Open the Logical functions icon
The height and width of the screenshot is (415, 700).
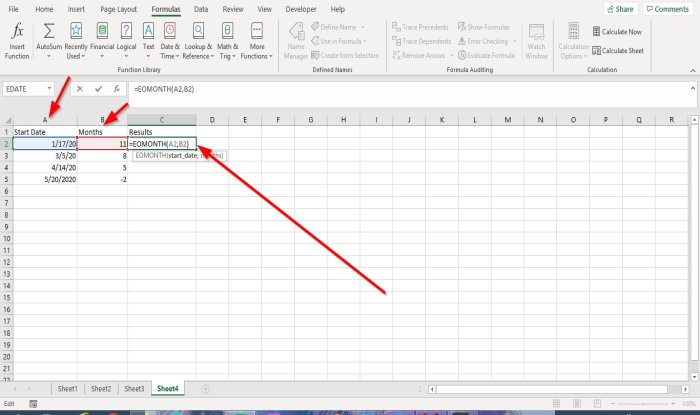pyautogui.click(x=126, y=31)
